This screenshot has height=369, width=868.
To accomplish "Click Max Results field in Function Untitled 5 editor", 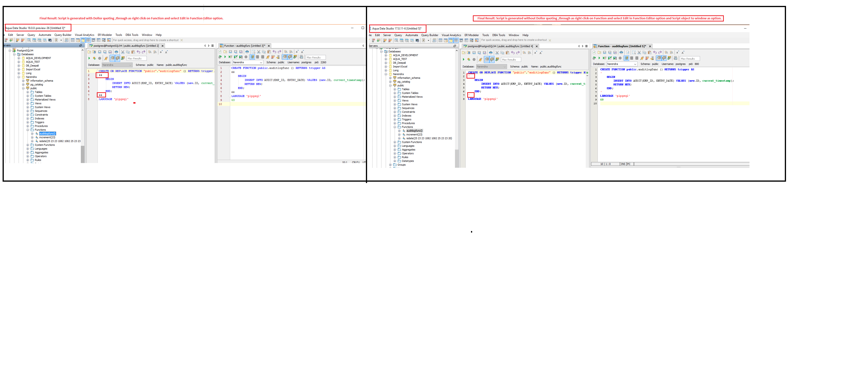I will click(x=689, y=59).
